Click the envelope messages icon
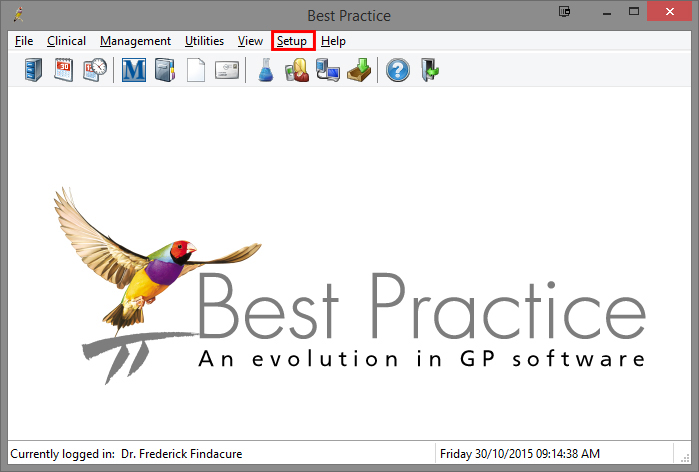699x472 pixels. coord(227,71)
